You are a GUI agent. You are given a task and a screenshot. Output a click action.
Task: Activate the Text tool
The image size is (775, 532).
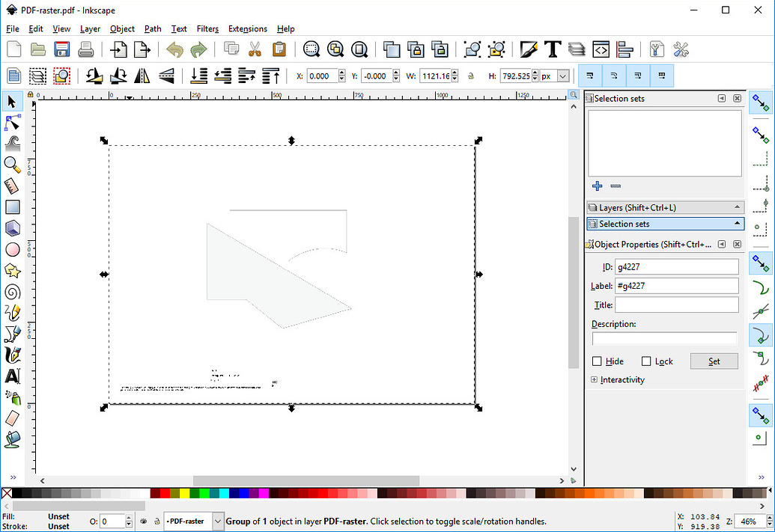pos(12,376)
